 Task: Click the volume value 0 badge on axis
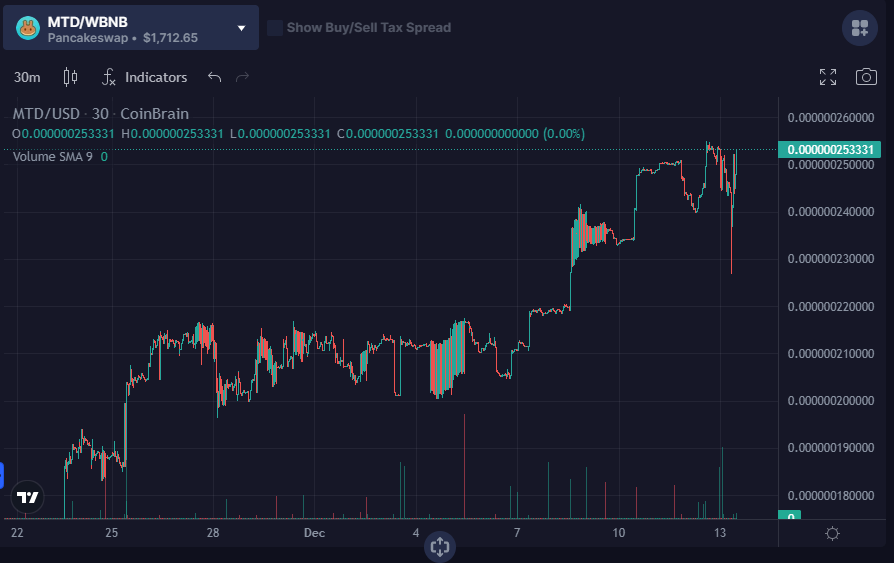pos(790,515)
